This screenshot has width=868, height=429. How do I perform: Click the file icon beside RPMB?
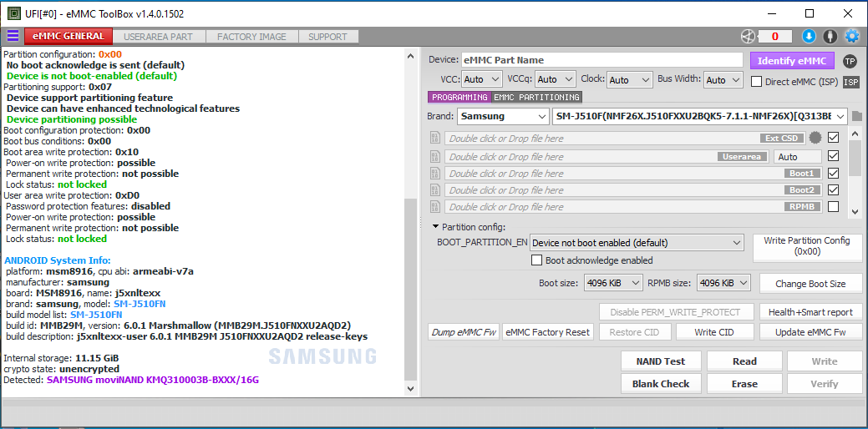click(x=434, y=207)
